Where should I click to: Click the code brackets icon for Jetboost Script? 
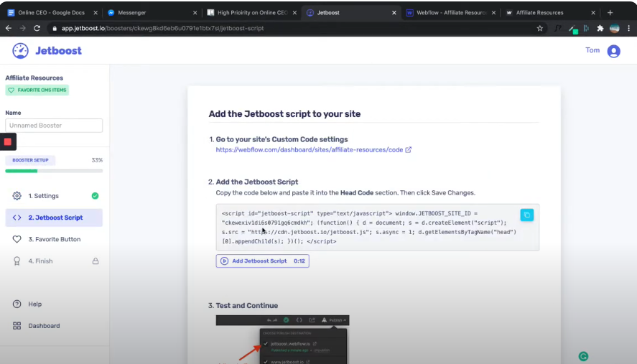[x=17, y=218]
